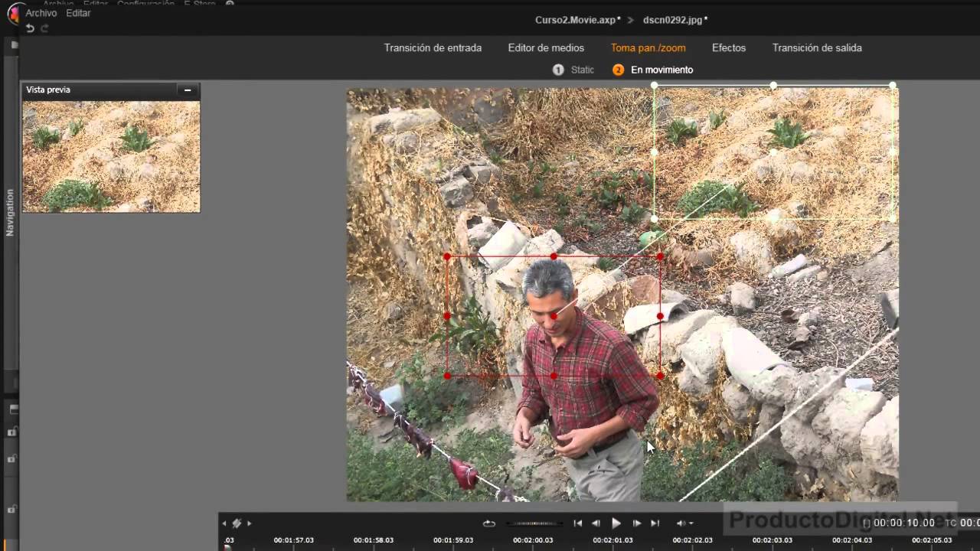This screenshot has height=551, width=980.
Task: Click red frame bottom-right corner handle
Action: coord(660,376)
